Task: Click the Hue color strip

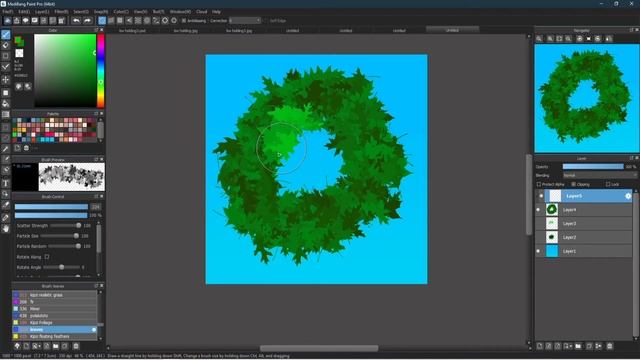Action: [100, 71]
